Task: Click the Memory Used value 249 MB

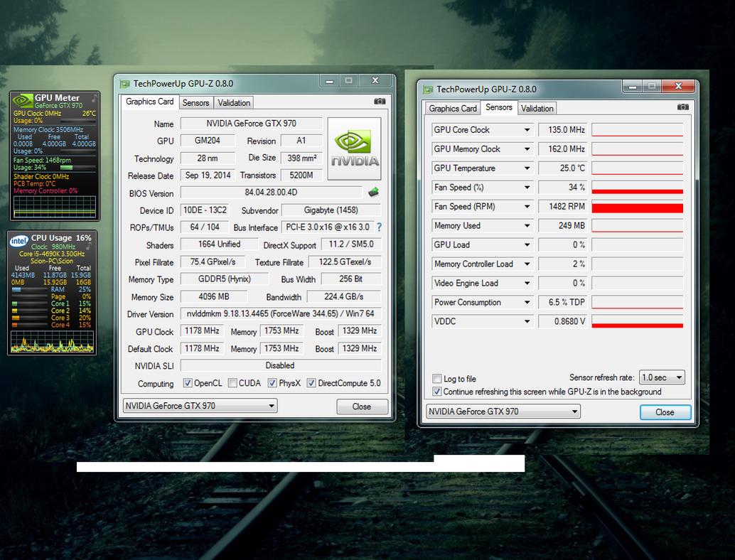Action: click(562, 226)
